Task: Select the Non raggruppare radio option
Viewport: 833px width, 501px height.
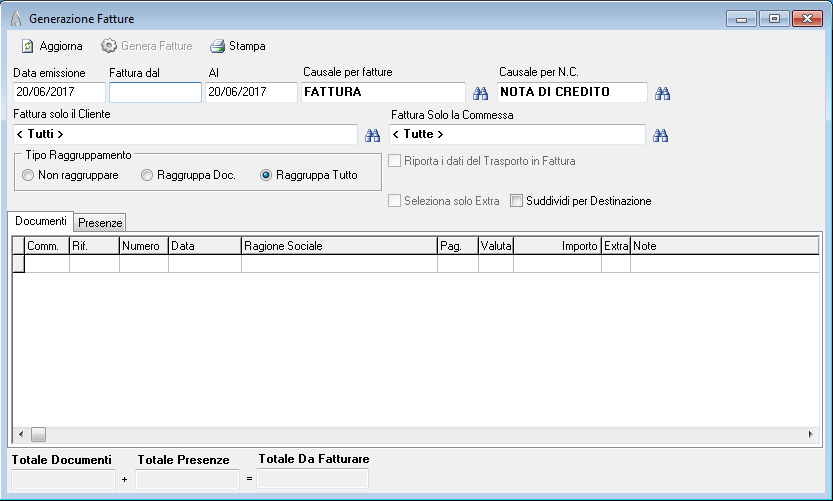Action: 28,175
